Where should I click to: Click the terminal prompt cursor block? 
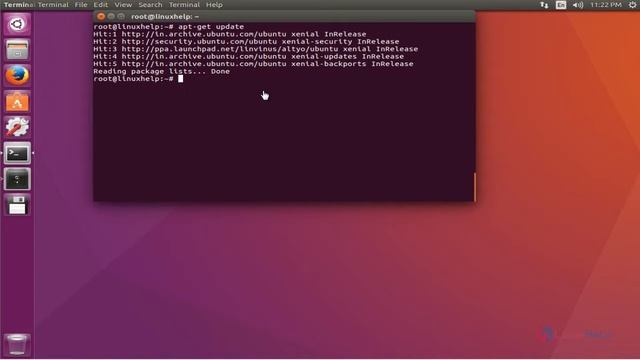[x=180, y=79]
